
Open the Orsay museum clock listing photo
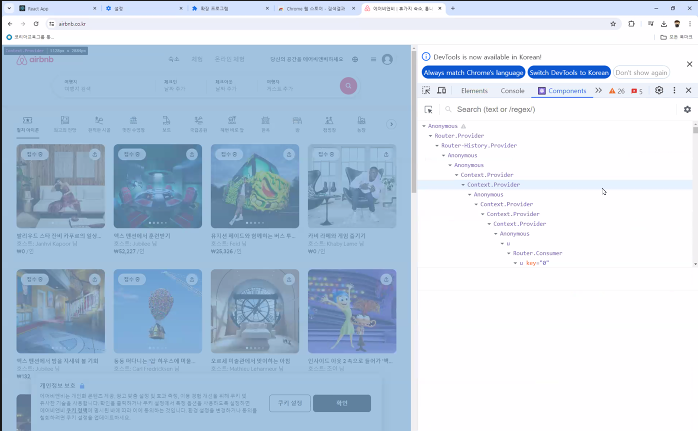pyautogui.click(x=255, y=311)
